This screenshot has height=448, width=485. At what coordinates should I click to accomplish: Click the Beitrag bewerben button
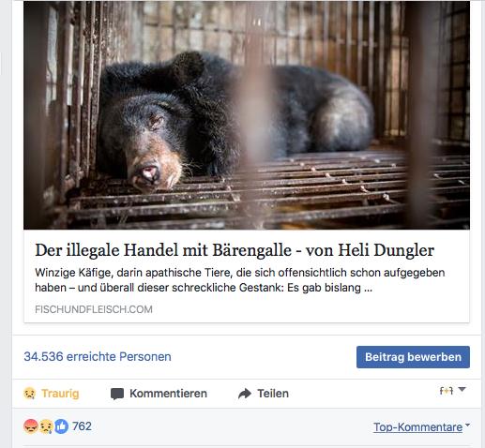click(x=413, y=357)
